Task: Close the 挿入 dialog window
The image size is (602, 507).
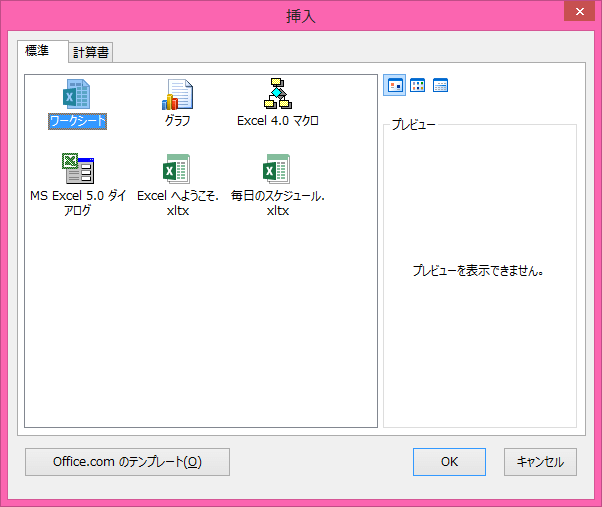Action: [x=579, y=11]
